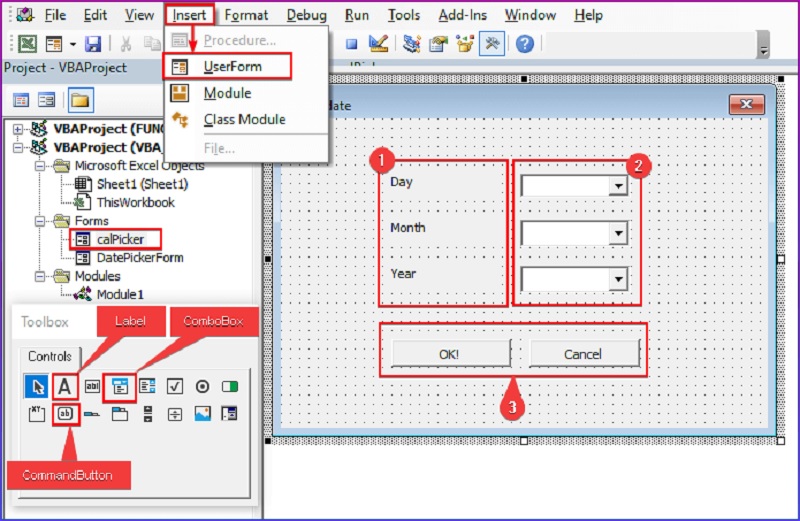This screenshot has width=800, height=521.
Task: Select calPicker form in project tree
Action: [x=119, y=239]
